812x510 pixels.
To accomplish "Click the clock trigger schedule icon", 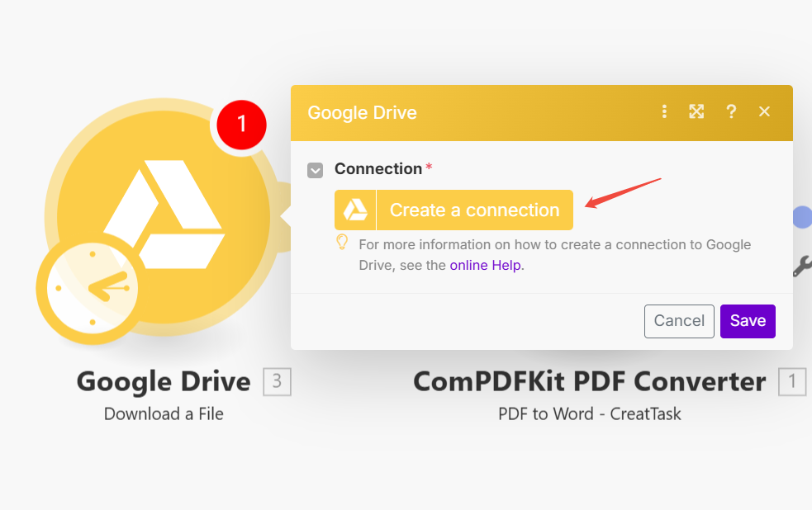I will pyautogui.click(x=93, y=288).
